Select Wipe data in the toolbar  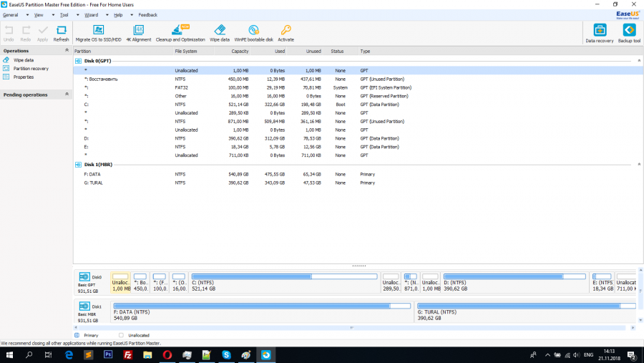(220, 34)
